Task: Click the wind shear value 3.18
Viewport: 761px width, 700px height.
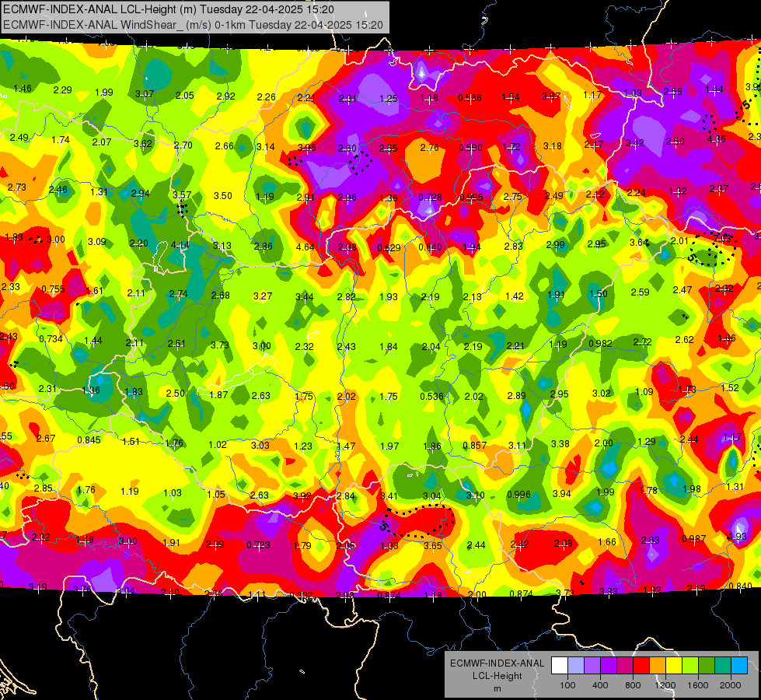Action: 553,145
